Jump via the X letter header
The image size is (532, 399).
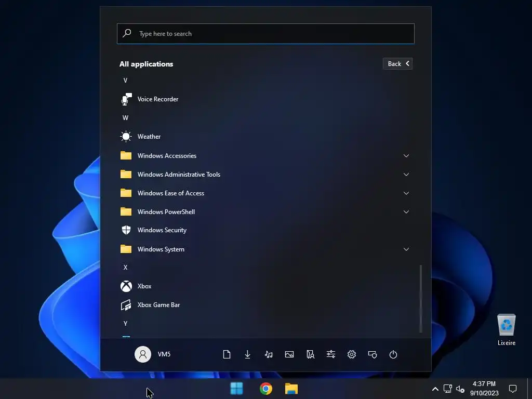125,268
